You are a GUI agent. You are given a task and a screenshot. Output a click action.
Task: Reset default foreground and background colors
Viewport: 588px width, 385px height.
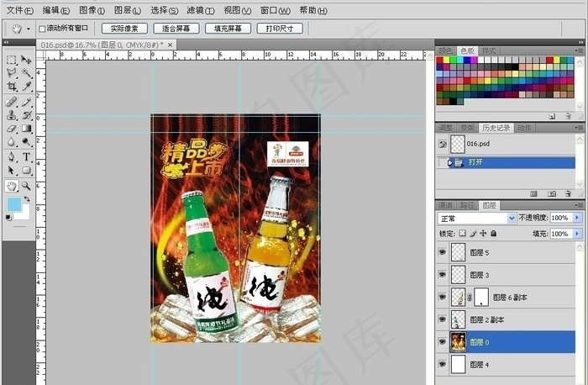(x=8, y=218)
